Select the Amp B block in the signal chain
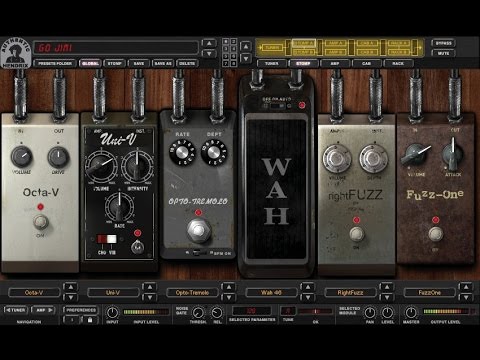480x360 pixels. pyautogui.click(x=335, y=52)
